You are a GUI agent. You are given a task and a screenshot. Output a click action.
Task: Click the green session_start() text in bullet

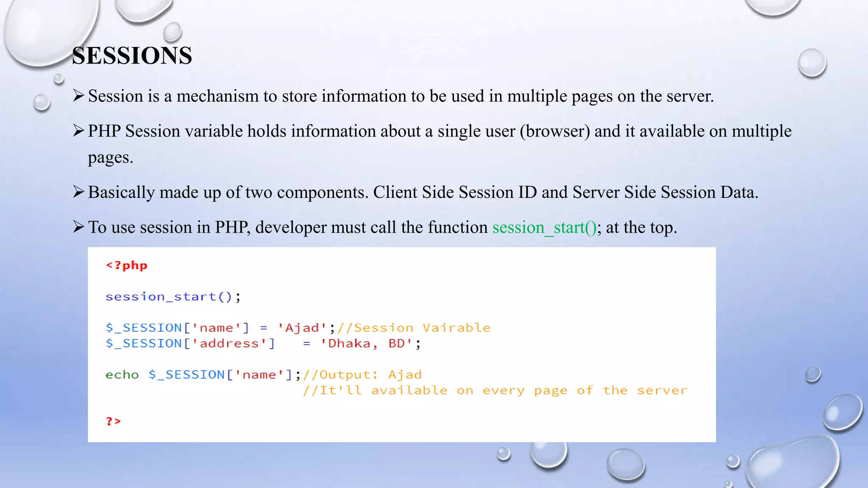pyautogui.click(x=544, y=227)
